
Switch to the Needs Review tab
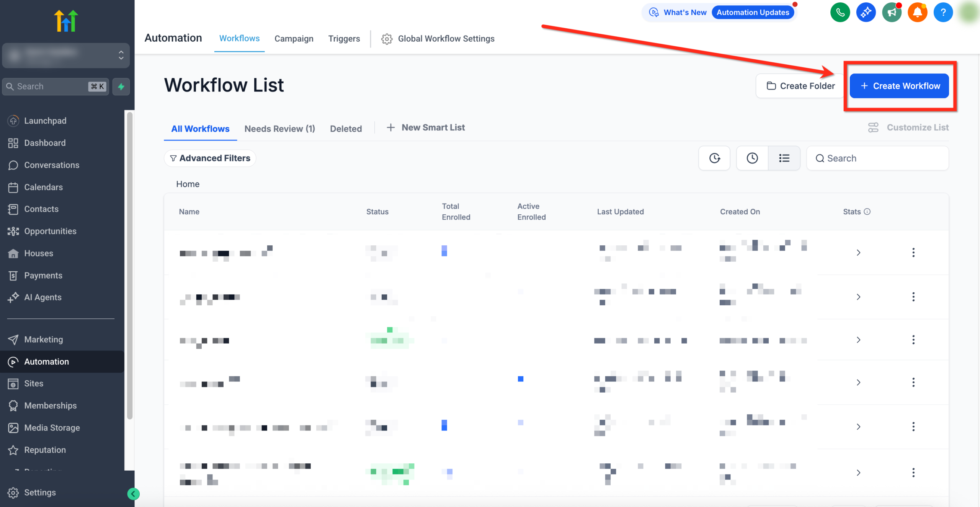(279, 129)
